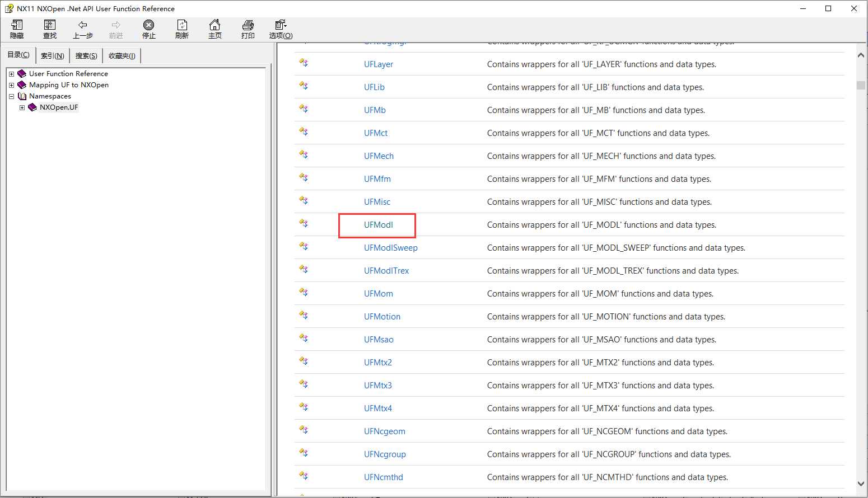Viewport: 868px width, 498px height.
Task: Click the class icon in the UFNcgeom row
Action: point(304,430)
